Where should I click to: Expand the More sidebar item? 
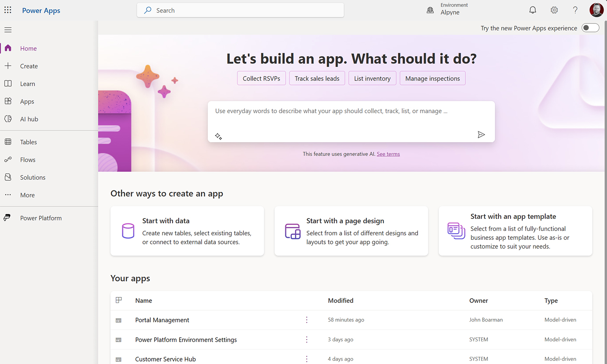27,195
